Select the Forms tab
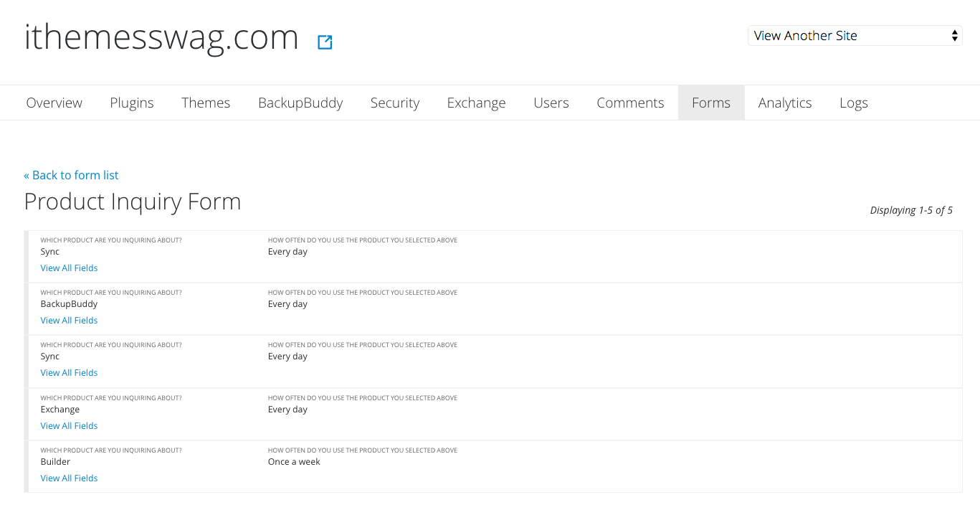 (711, 103)
